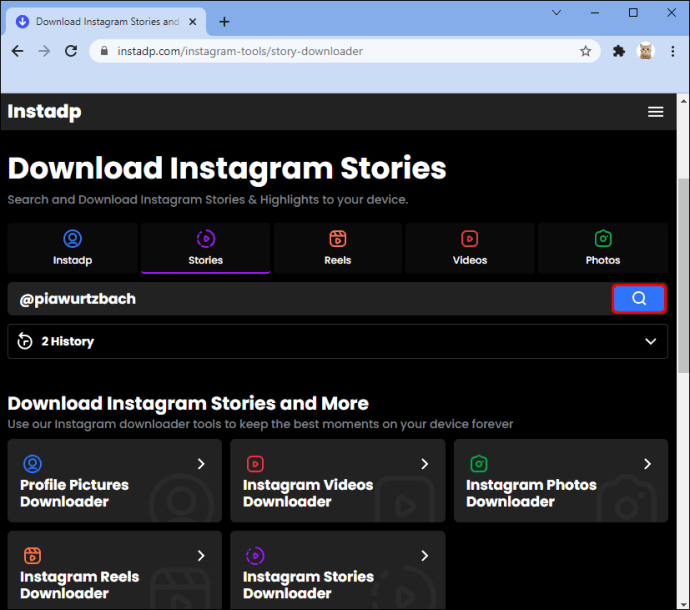Click the page vertical scrollbar thumb
Image resolution: width=690 pixels, height=610 pixels.
pyautogui.click(x=683, y=276)
